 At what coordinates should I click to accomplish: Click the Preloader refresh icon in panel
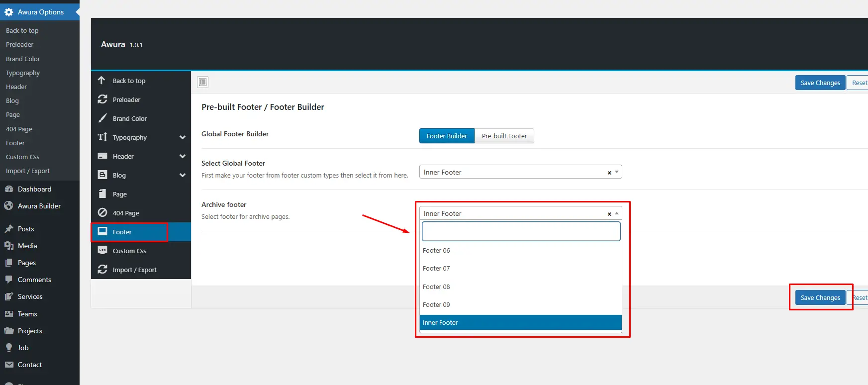point(102,99)
